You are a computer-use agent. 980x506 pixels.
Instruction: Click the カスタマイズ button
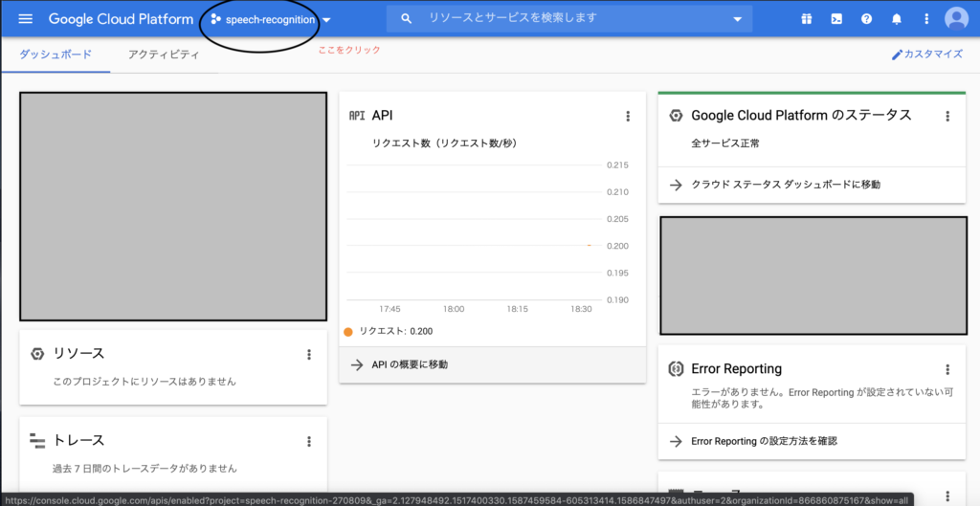coord(926,55)
